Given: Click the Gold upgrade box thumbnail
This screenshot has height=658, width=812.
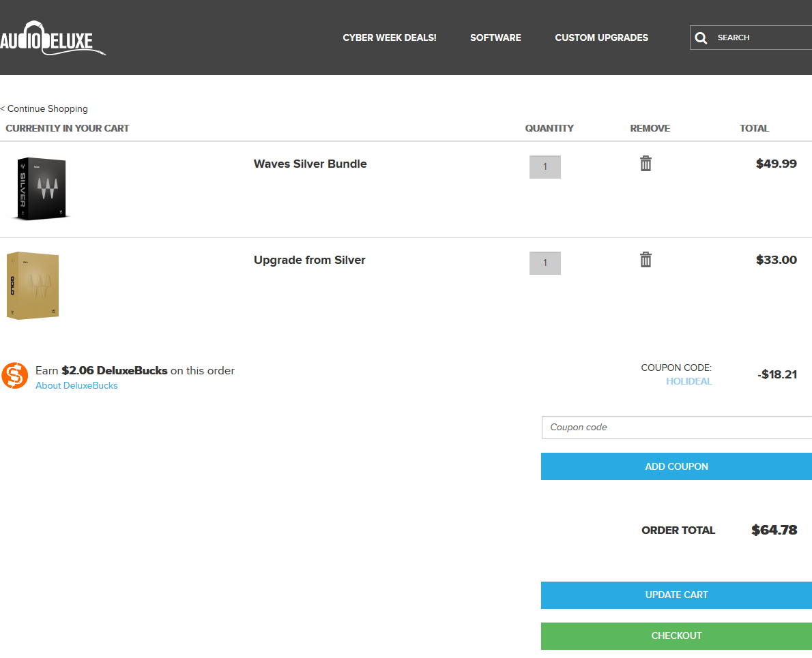Looking at the screenshot, I should [x=33, y=286].
